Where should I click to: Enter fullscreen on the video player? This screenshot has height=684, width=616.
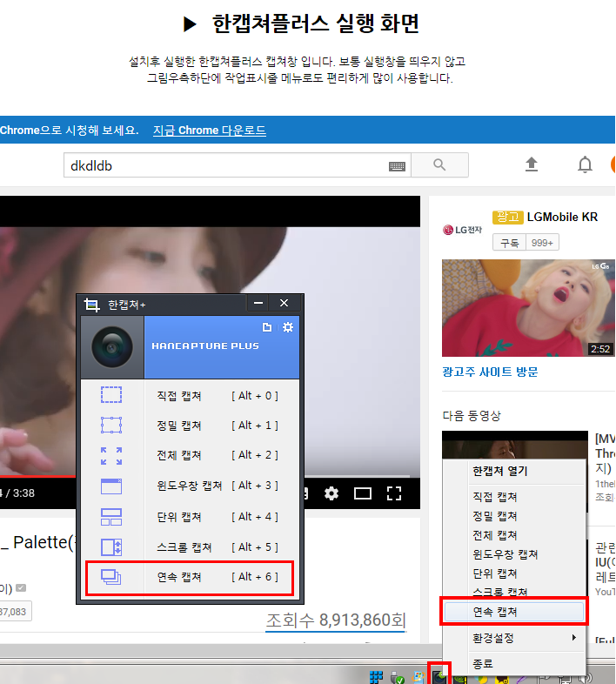pos(394,493)
